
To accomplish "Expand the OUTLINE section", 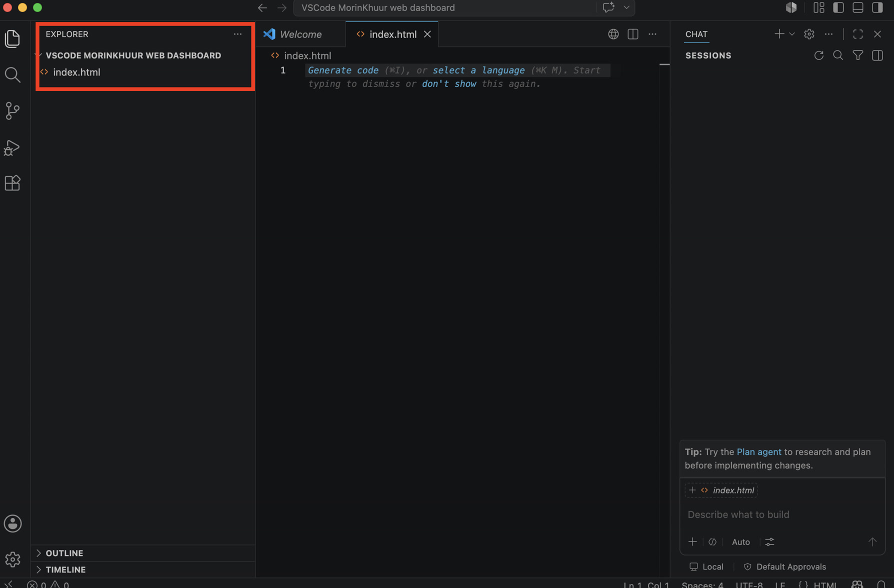I will 142,553.
